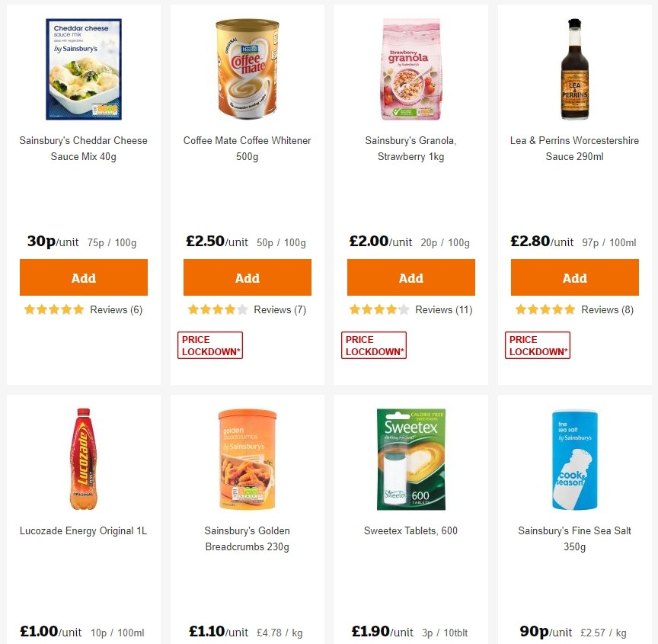Viewport: 658px width, 644px height.
Task: Click the fifth star for Cheddar Cheese Sauce
Action: pyautogui.click(x=77, y=309)
